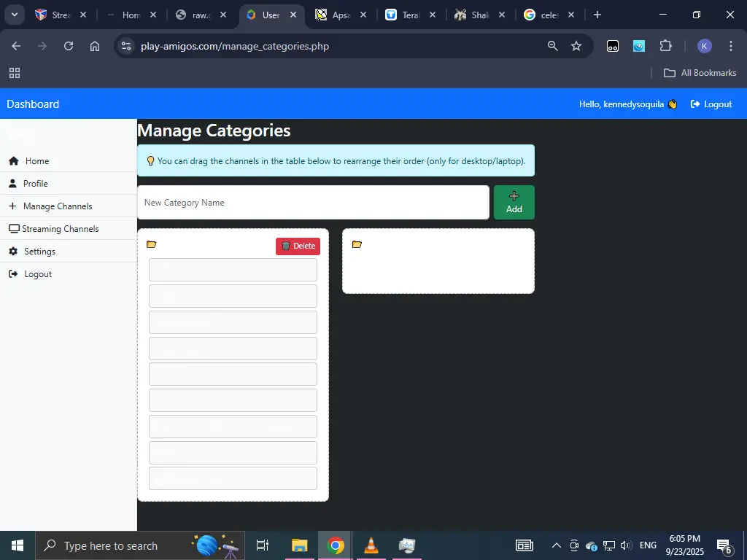Image resolution: width=747 pixels, height=560 pixels.
Task: Click the green Add category button
Action: coord(514,203)
